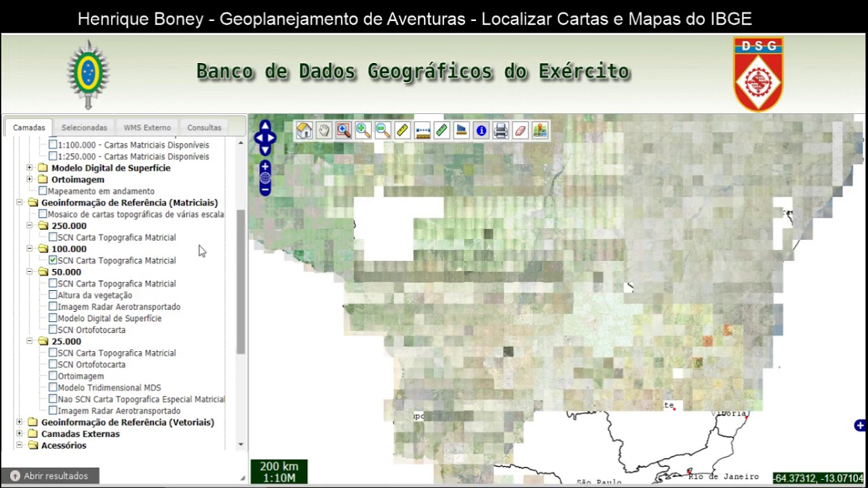
Task: Enable Mapeamento em andamento layer
Action: pos(43,191)
